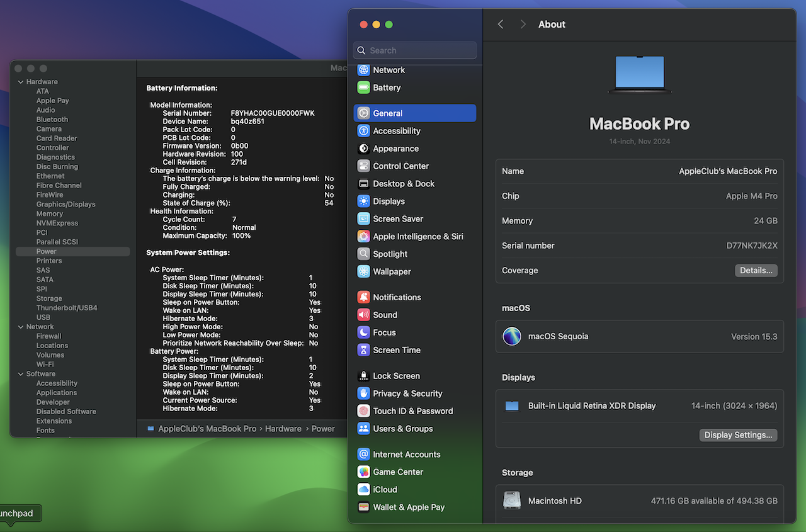The width and height of the screenshot is (806, 532).
Task: Open Apple Intelligence & Siri icon
Action: pyautogui.click(x=363, y=237)
